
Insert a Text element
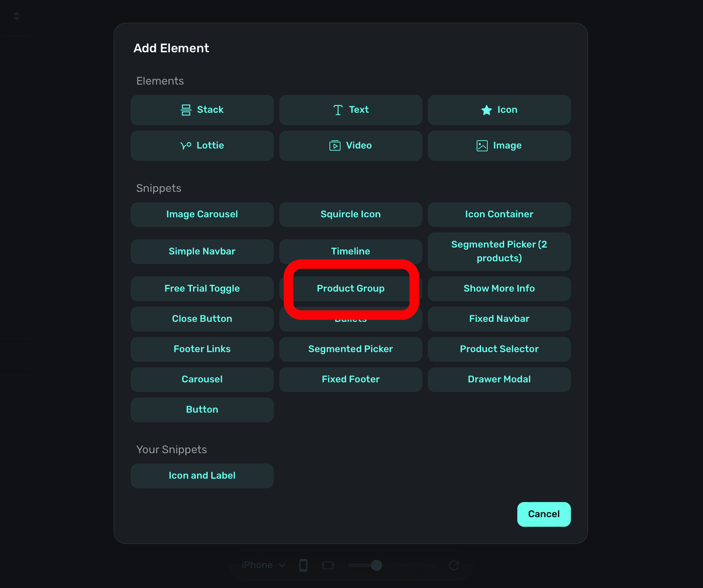coord(350,110)
